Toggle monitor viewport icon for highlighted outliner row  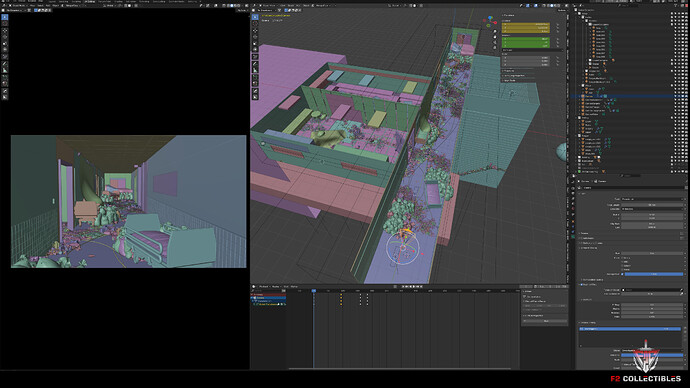[682, 96]
